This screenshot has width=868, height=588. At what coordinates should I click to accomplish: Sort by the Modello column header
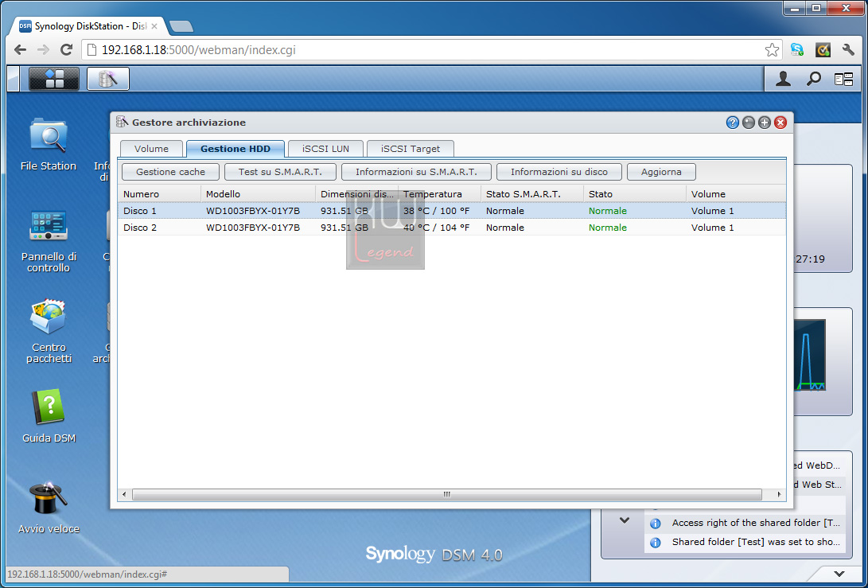(258, 194)
